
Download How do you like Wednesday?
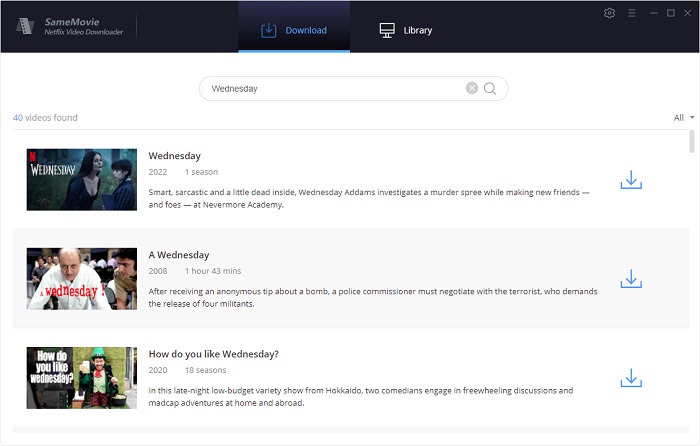click(x=630, y=378)
